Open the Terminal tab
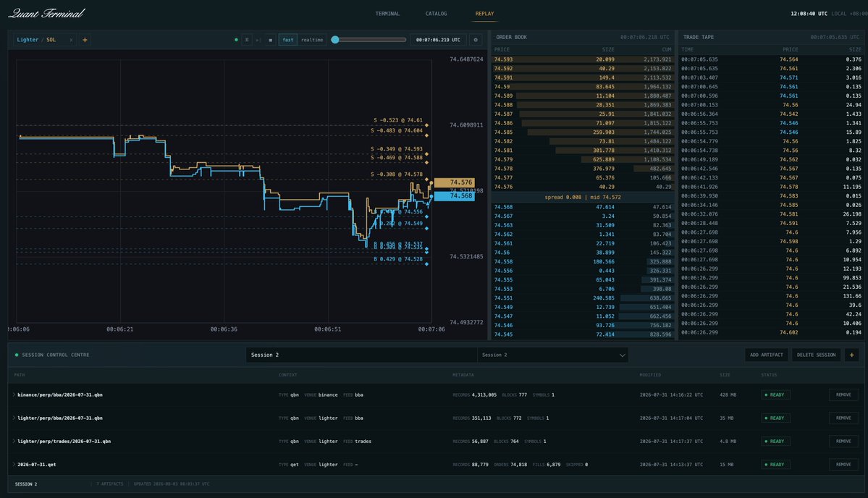Screen dimensions: 868x498 [x=387, y=14]
